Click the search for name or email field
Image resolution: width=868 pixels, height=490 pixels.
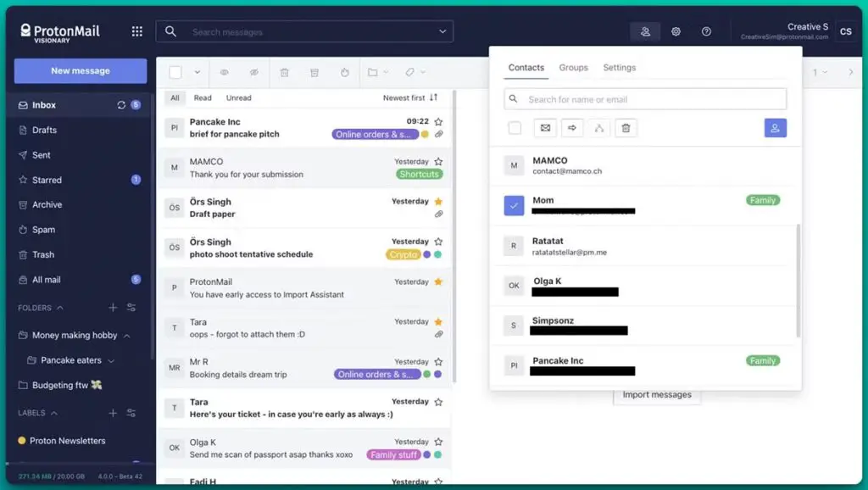644,98
